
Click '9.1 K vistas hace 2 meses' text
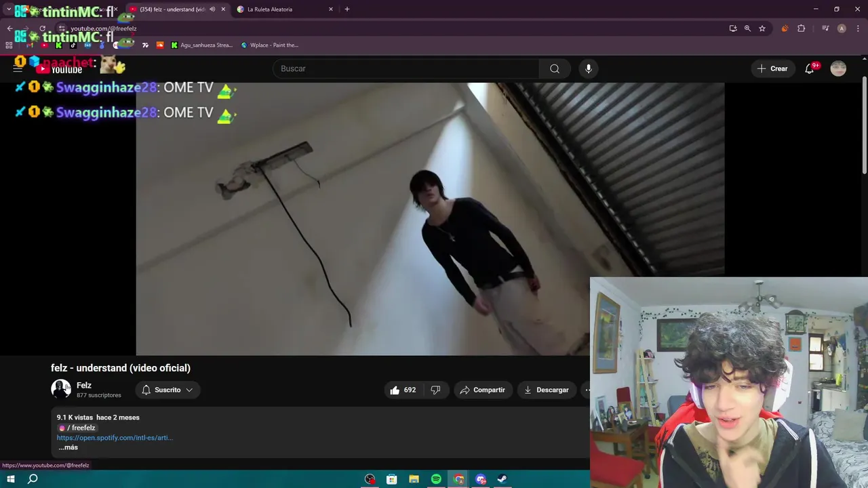click(98, 418)
